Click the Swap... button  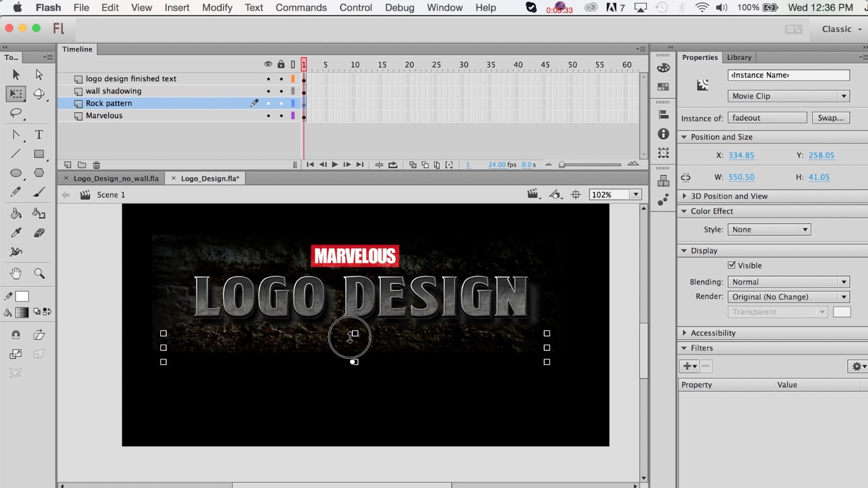coord(830,118)
